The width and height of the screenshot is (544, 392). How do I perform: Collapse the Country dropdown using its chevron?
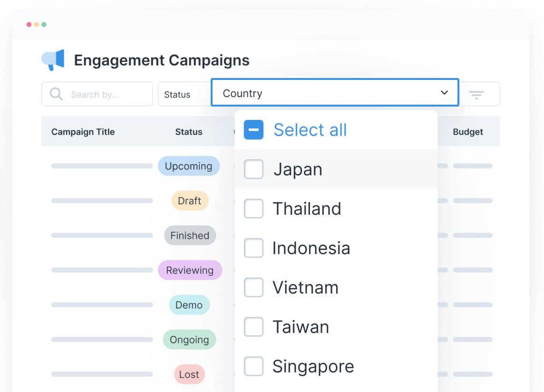click(x=444, y=93)
